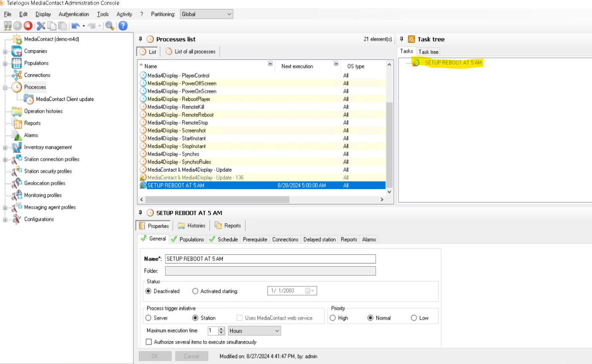This screenshot has width=592, height=364.
Task: Click the OK button
Action: point(155,356)
